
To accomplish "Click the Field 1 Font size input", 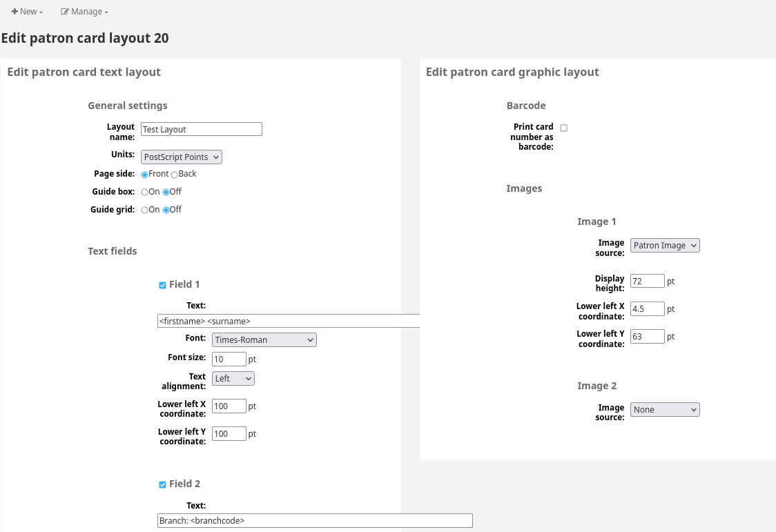I will pyautogui.click(x=229, y=359).
